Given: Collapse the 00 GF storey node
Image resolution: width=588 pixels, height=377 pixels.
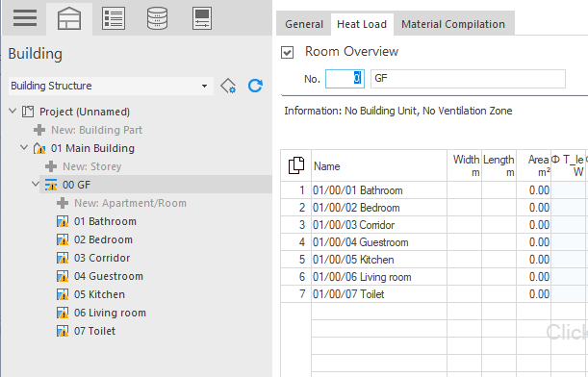Looking at the screenshot, I should coord(36,184).
